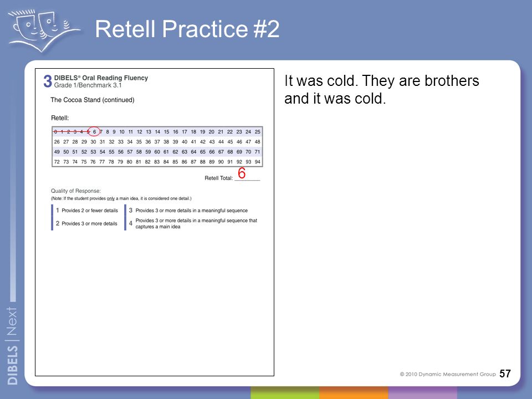
Task: Click number 71 in the retell grid
Action: tap(258, 152)
